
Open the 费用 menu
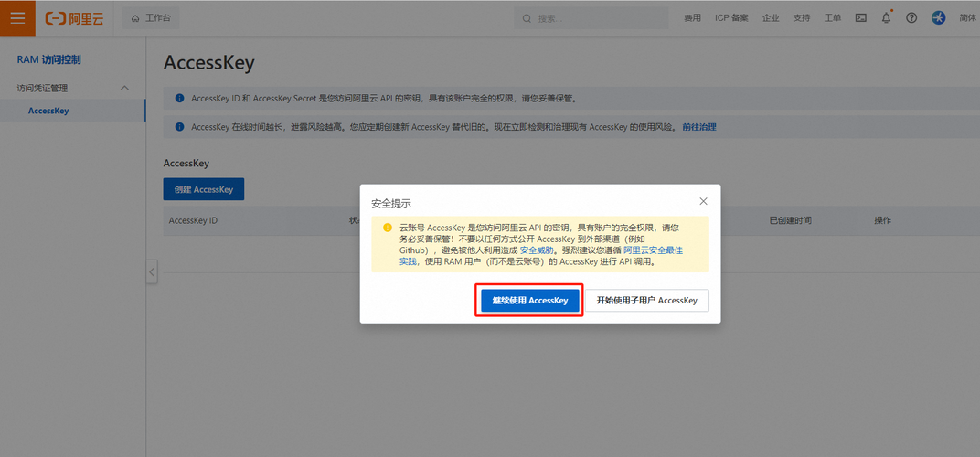point(692,18)
